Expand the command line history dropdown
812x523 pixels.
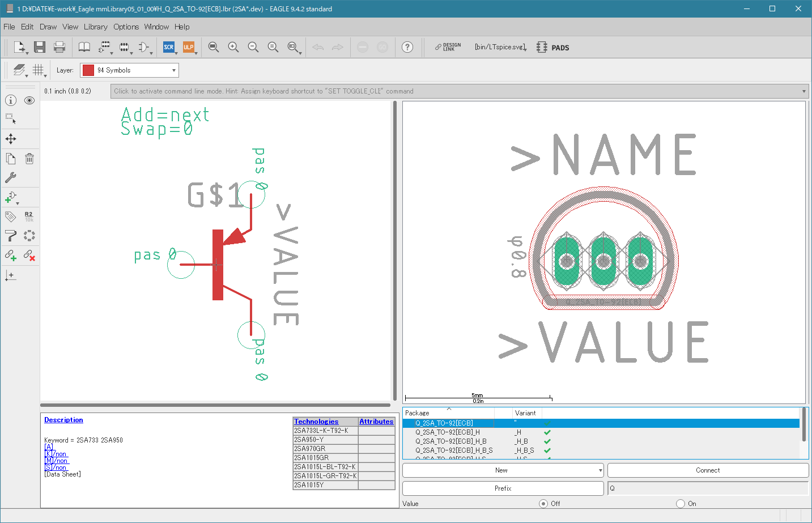[804, 91]
